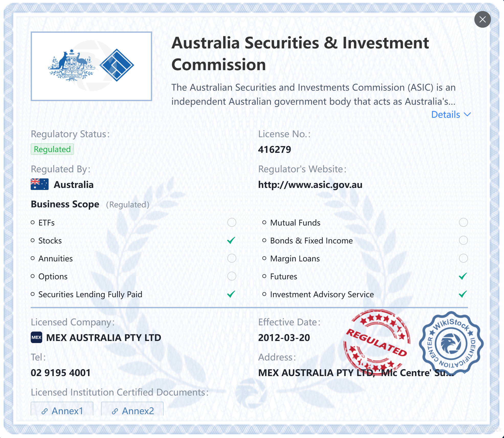Click license number 416279
The width and height of the screenshot is (504, 438).
click(274, 149)
